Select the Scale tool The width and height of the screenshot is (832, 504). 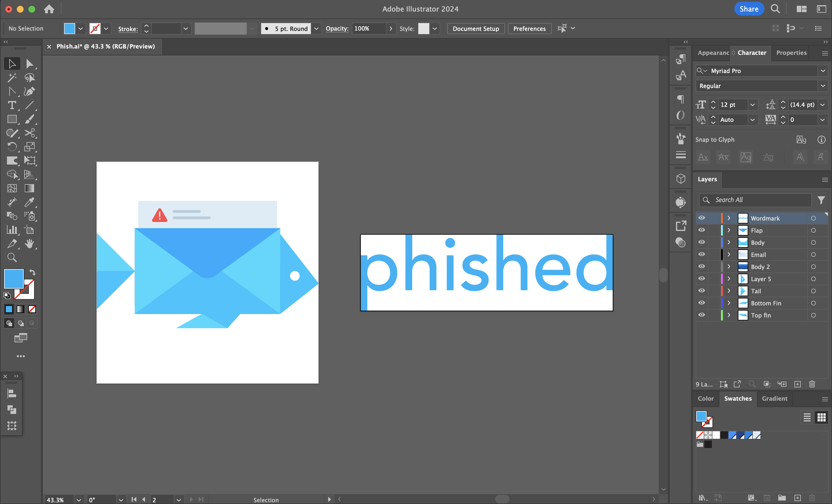coord(29,147)
